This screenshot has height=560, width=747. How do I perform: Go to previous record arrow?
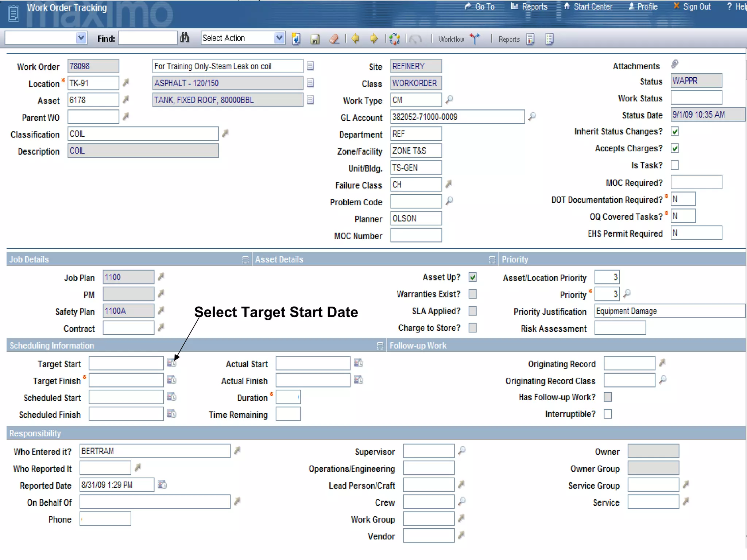click(355, 38)
